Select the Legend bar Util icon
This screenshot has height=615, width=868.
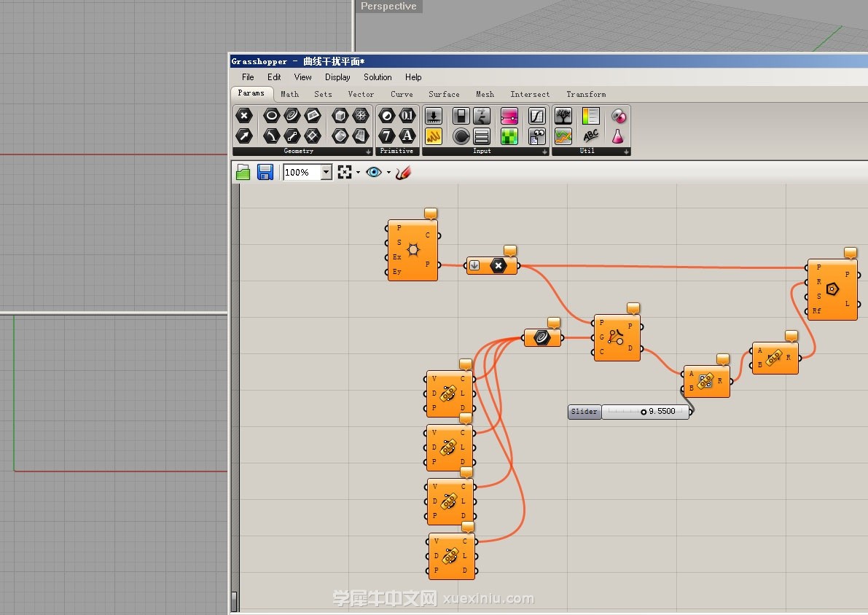point(590,116)
